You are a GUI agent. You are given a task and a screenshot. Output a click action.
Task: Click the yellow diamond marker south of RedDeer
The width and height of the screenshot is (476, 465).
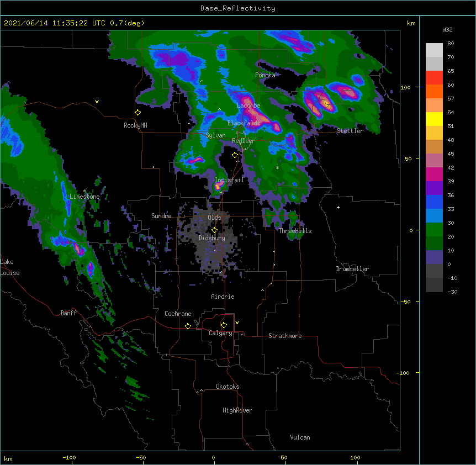point(235,155)
